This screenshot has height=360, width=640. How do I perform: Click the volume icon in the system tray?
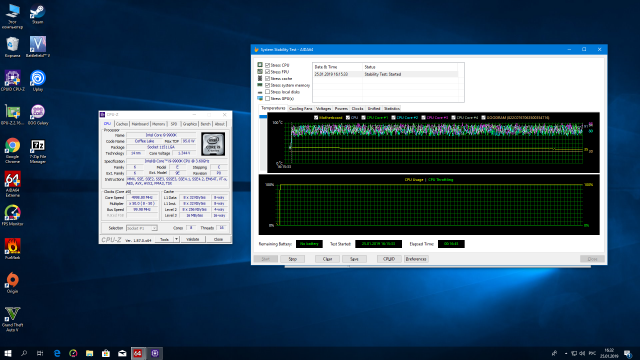[582, 353]
